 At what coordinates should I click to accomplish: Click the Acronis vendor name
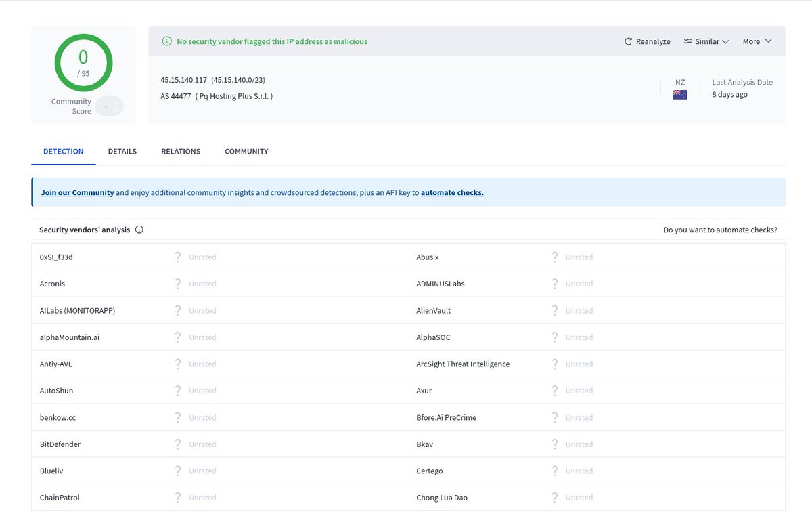pos(53,284)
